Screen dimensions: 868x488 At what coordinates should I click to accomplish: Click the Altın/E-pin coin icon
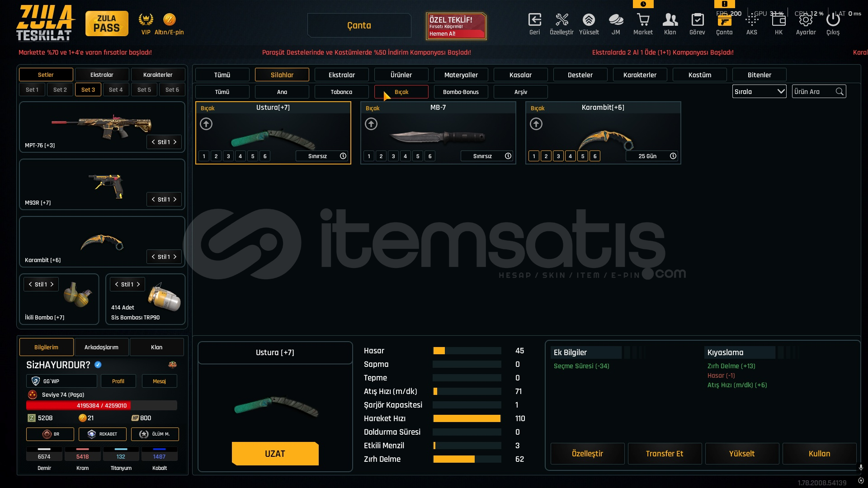(169, 19)
